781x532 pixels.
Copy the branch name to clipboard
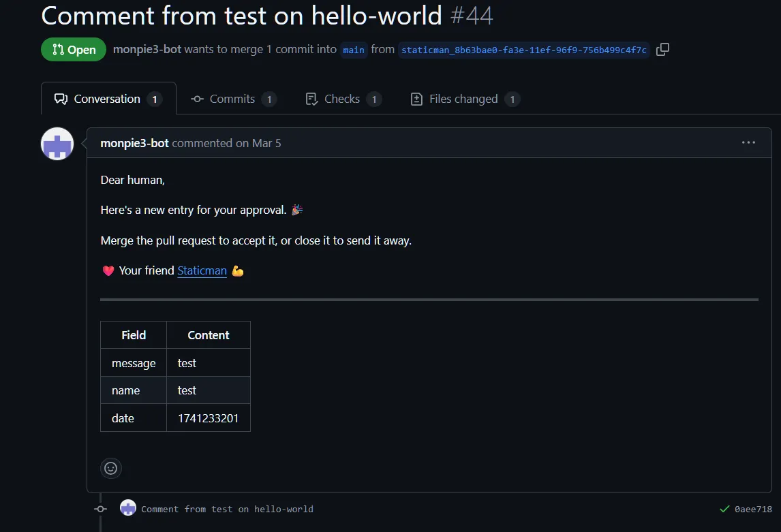pyautogui.click(x=662, y=49)
